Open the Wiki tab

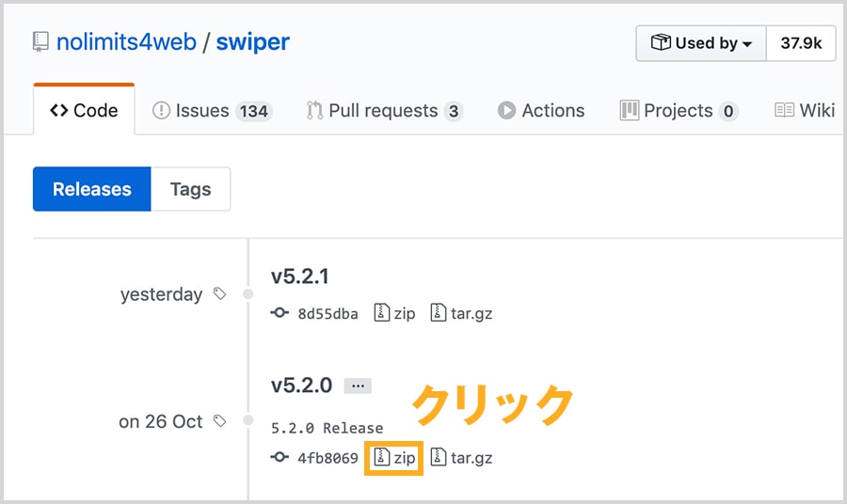[805, 111]
